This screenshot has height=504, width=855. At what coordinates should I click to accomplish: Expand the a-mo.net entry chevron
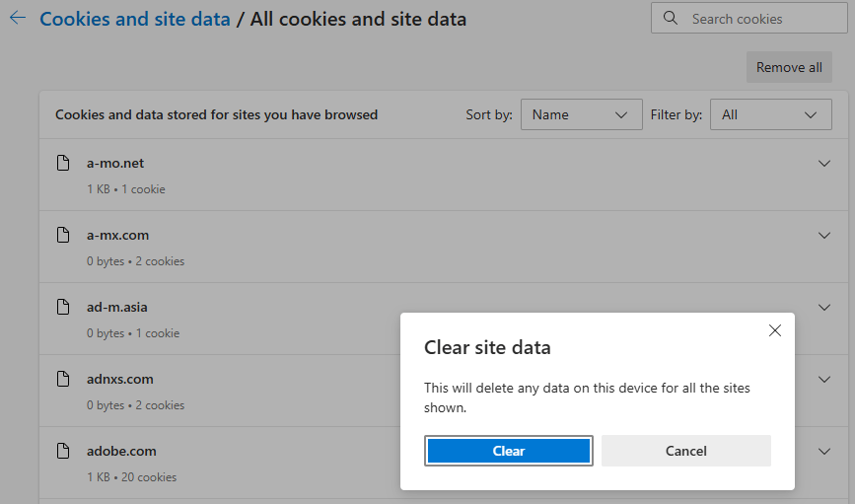point(823,163)
